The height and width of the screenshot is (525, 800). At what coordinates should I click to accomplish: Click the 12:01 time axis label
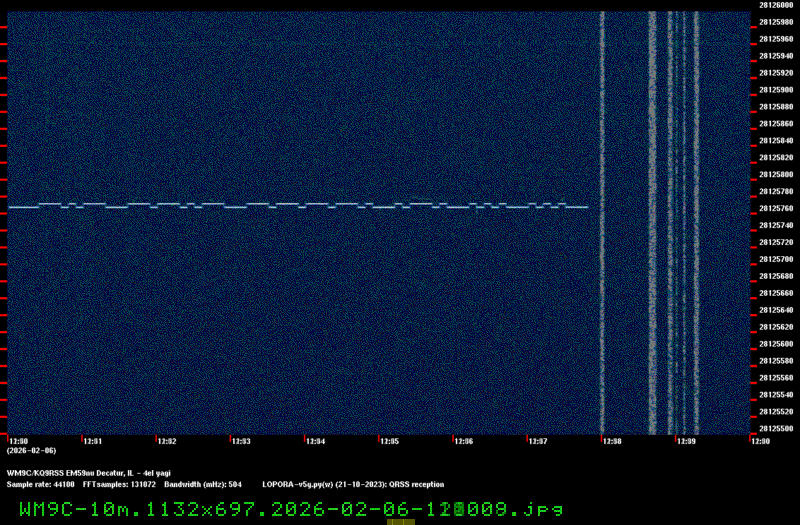coord(92,441)
